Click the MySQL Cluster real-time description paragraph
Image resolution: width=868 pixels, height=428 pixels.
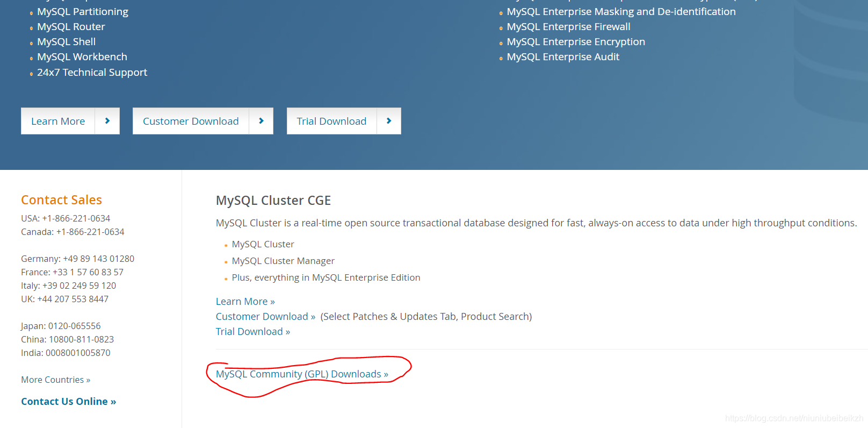(x=537, y=223)
